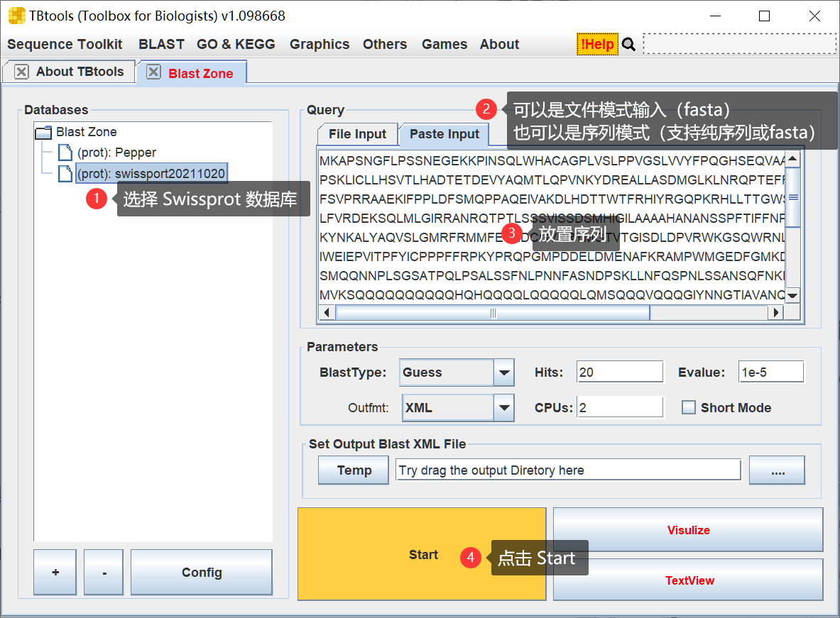Click the search magnifier icon beside Help
The width and height of the screenshot is (840, 618).
coord(629,45)
